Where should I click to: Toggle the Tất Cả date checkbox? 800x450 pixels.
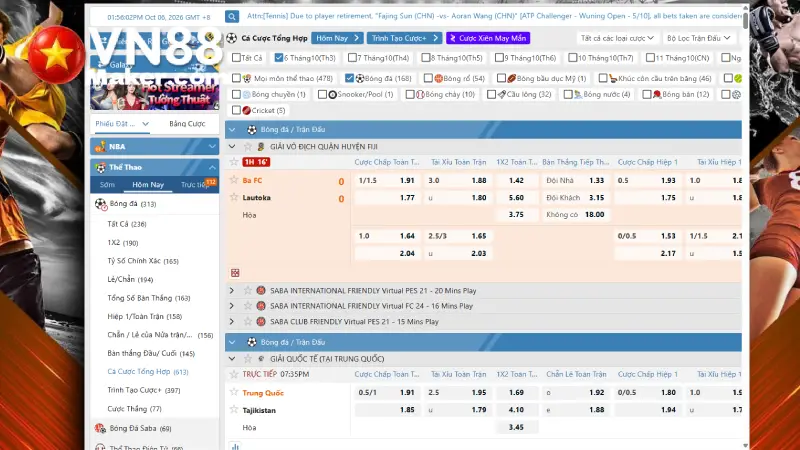pyautogui.click(x=236, y=58)
